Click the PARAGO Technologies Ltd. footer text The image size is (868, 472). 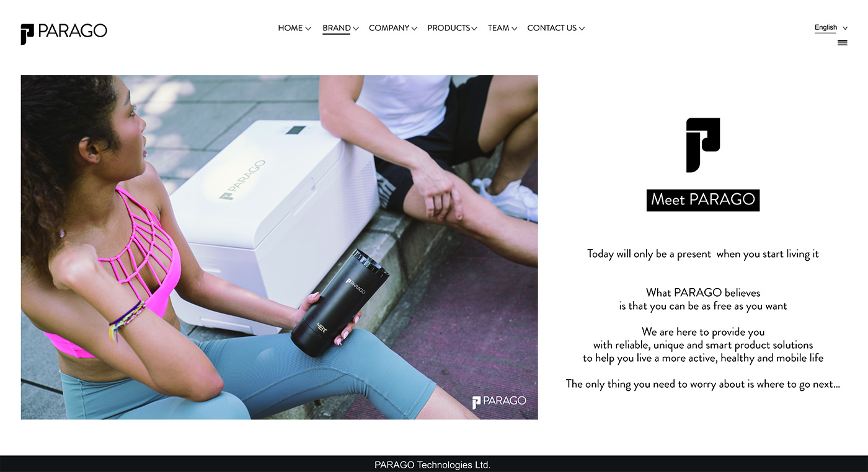point(432,465)
